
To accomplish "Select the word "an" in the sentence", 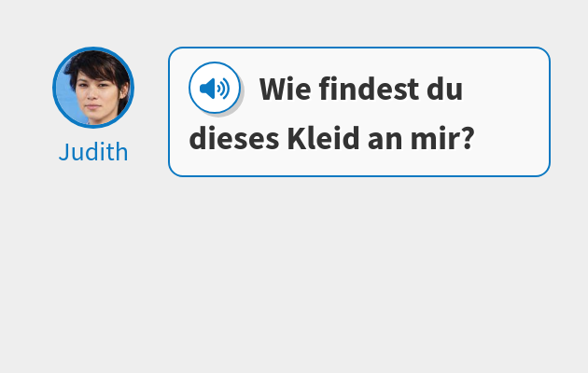I will click(385, 141).
